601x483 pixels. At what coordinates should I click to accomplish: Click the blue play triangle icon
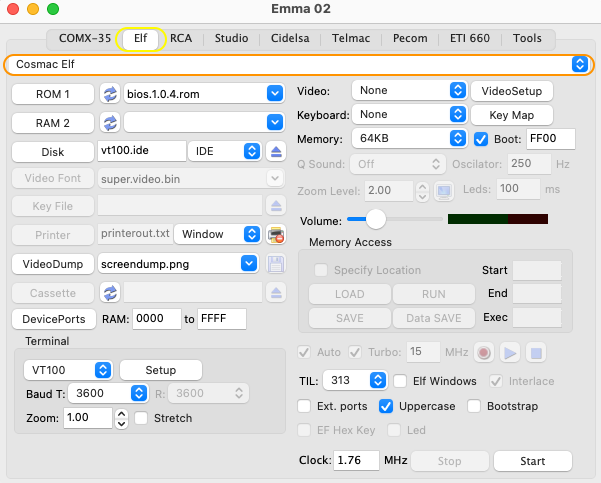click(510, 353)
